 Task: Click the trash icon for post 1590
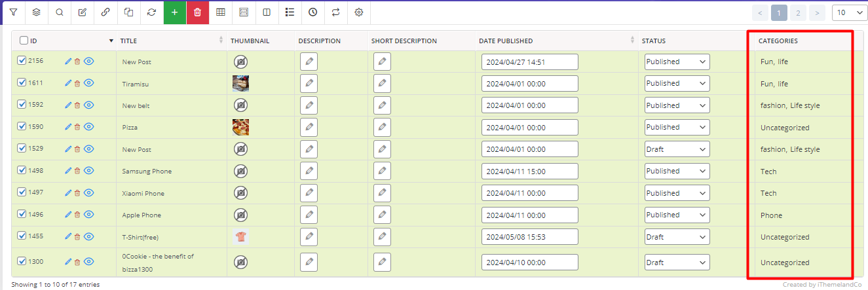coord(77,127)
